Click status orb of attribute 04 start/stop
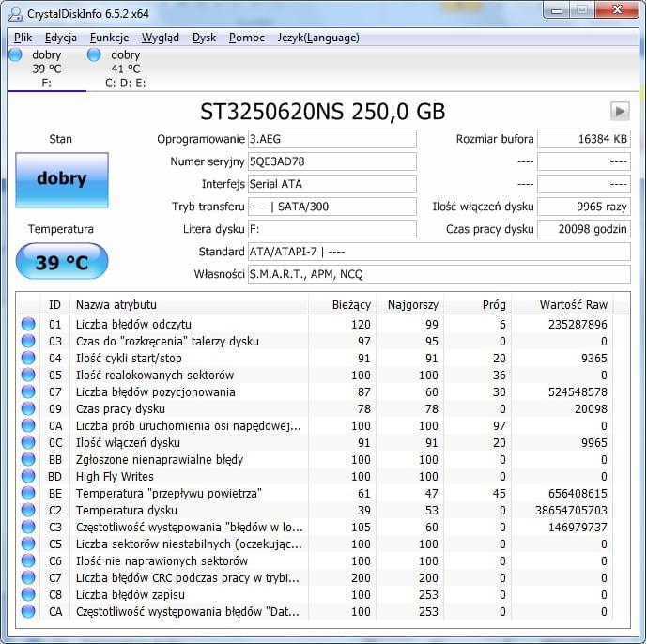The height and width of the screenshot is (644, 647). coord(28,358)
